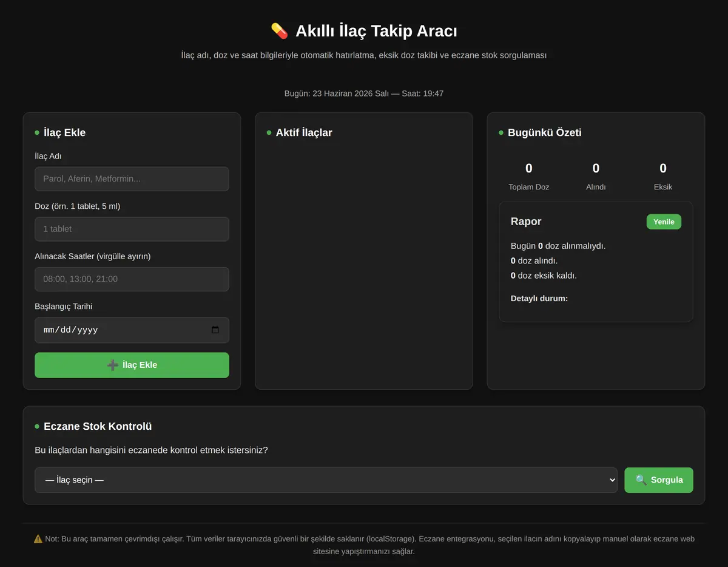Click the warning icon in footer note

pos(38,538)
